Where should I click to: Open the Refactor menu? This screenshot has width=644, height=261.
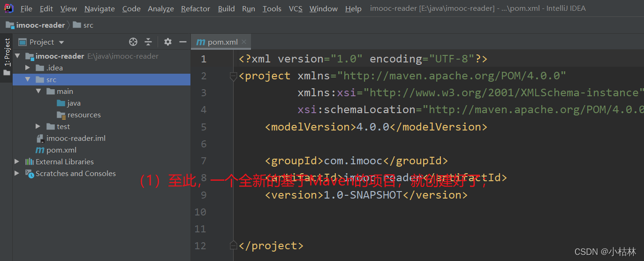tap(196, 8)
